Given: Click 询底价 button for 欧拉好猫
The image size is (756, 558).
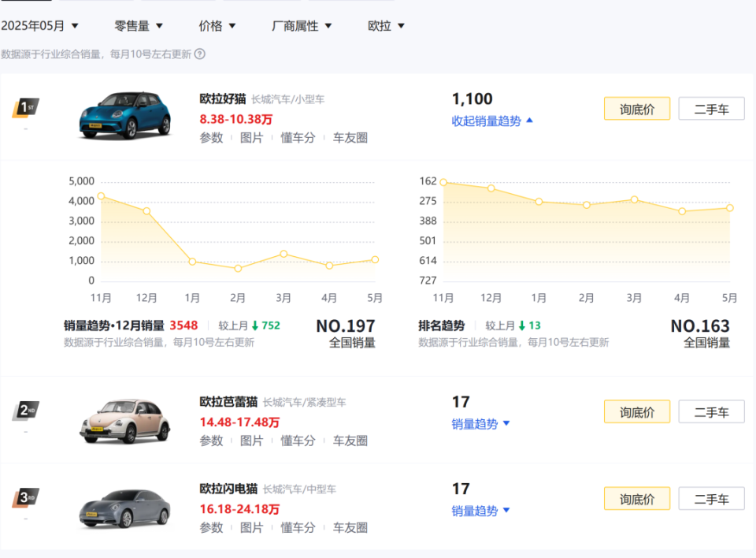Looking at the screenshot, I should pyautogui.click(x=637, y=109).
